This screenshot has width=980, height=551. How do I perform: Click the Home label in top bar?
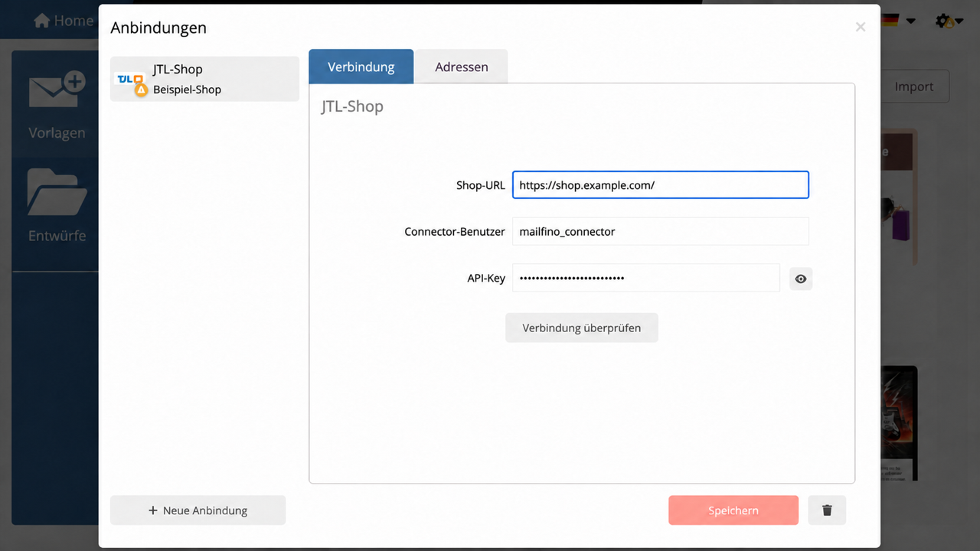click(73, 21)
